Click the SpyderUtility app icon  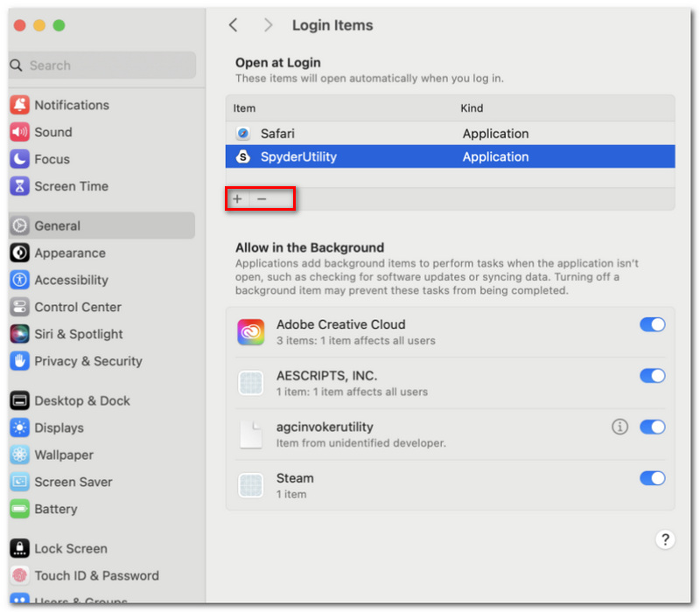point(243,156)
